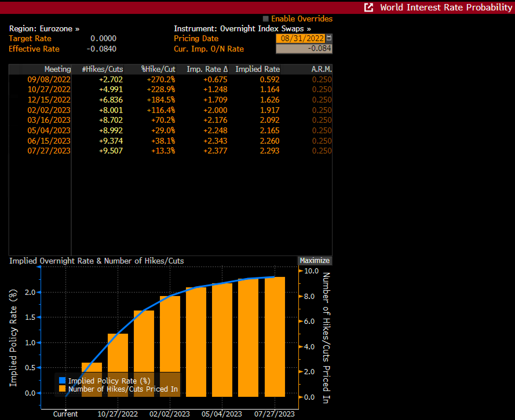Edit the Pricing Date input showing 08/31/2022
Screen dimensions: 515x420
click(x=300, y=38)
